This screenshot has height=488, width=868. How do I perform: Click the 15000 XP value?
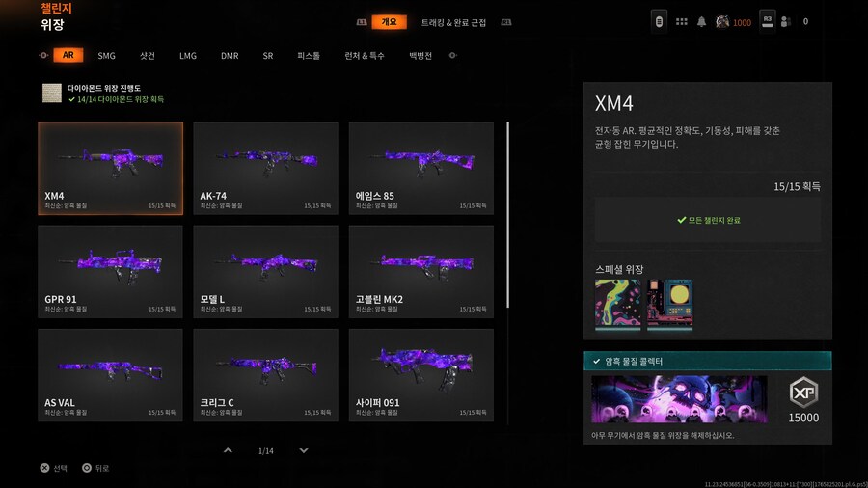tap(803, 418)
